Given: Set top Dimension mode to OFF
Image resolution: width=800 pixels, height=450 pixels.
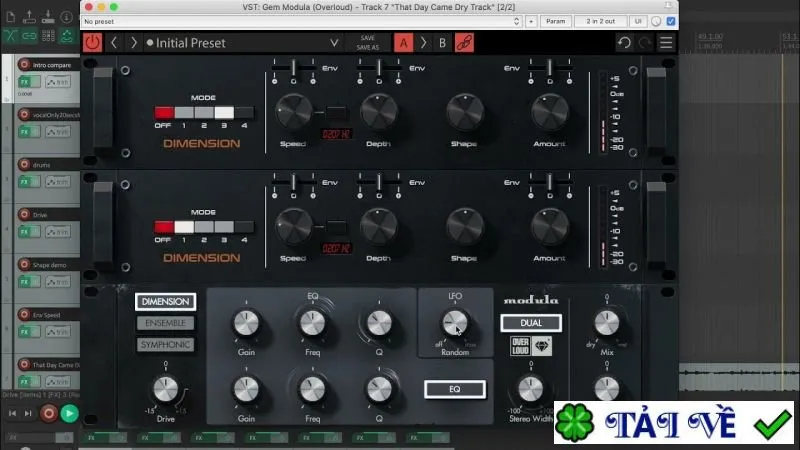Looking at the screenshot, I should pyautogui.click(x=164, y=112).
